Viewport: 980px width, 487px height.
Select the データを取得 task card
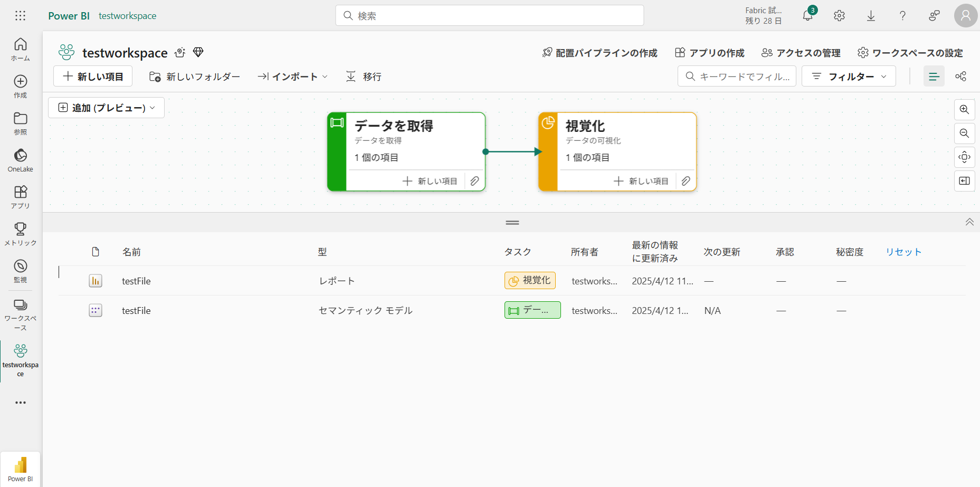(x=406, y=151)
